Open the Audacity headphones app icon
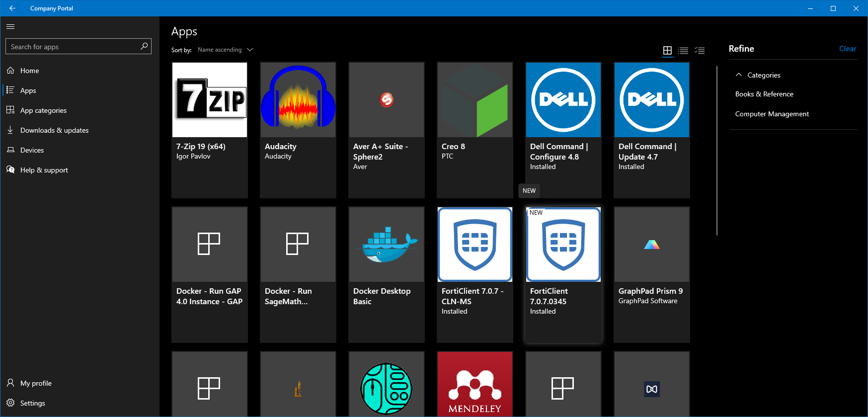This screenshot has height=417, width=868. click(x=298, y=100)
